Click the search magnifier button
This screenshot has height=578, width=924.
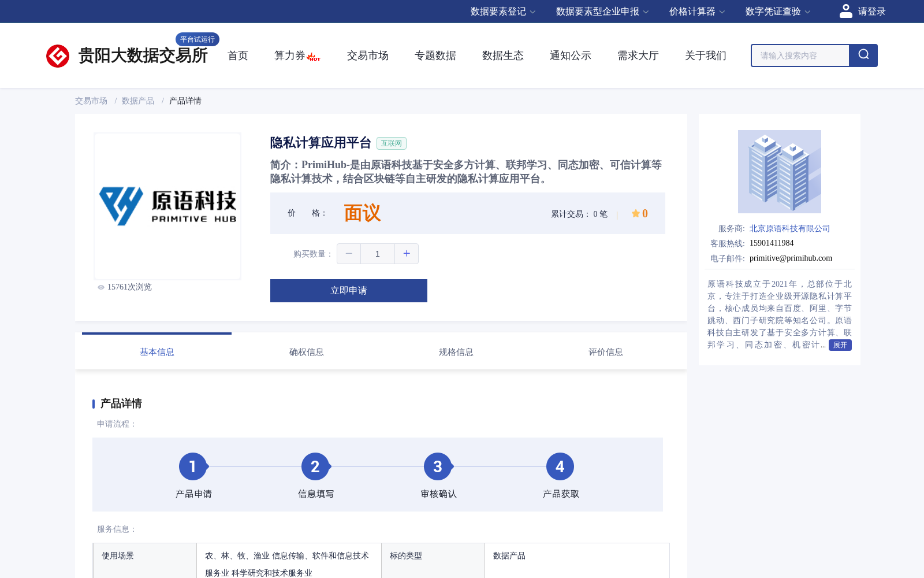click(x=863, y=55)
